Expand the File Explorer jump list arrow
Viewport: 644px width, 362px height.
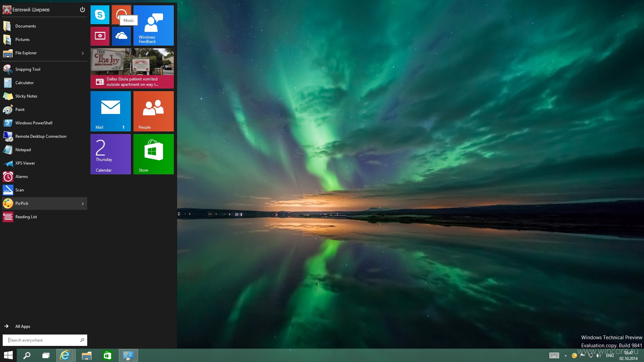[x=83, y=53]
